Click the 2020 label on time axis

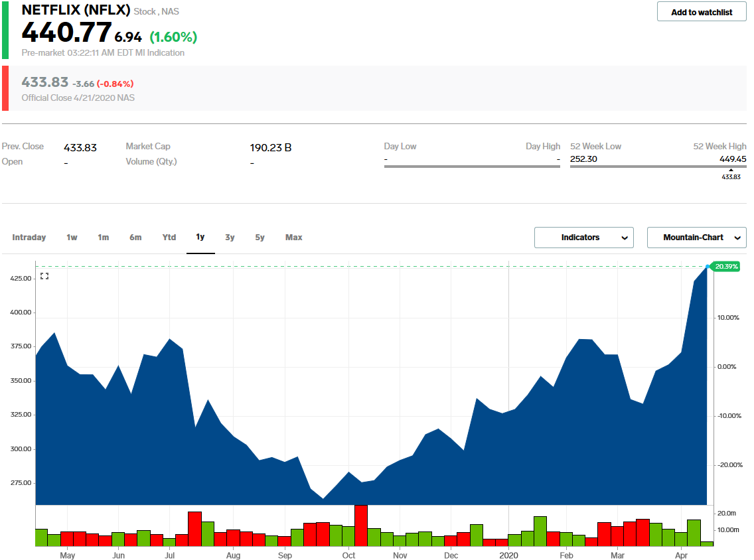click(x=509, y=555)
